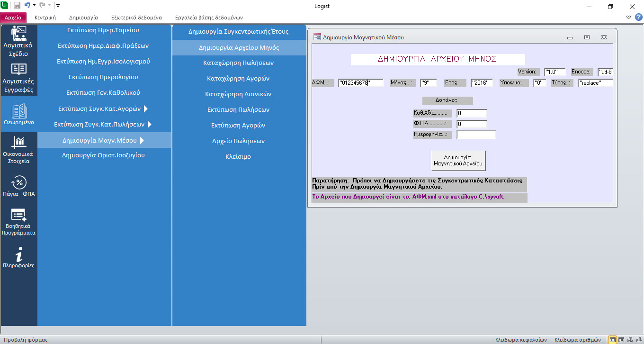Switch to Design view in status bar
644x344 pixels.
point(638,339)
